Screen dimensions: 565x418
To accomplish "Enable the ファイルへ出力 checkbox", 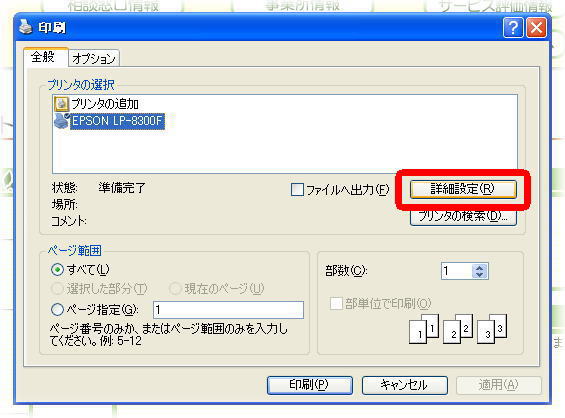I will (x=297, y=190).
